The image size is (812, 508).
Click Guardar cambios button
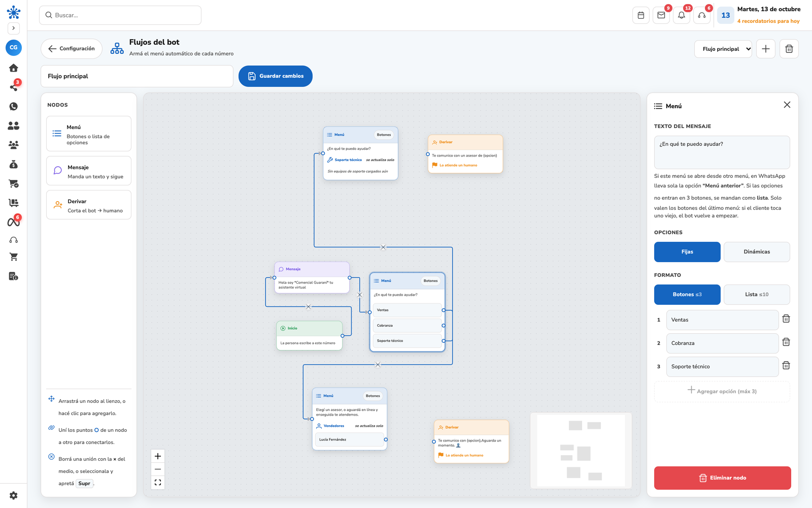tap(276, 76)
